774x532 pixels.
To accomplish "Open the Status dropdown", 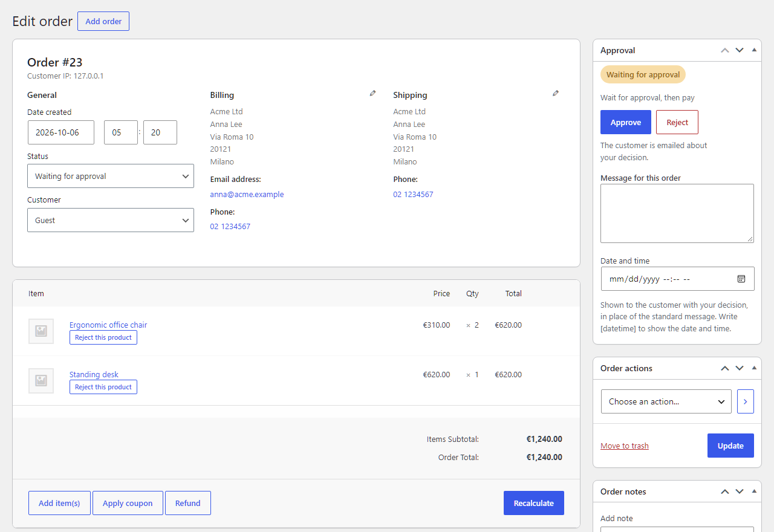I will [111, 176].
